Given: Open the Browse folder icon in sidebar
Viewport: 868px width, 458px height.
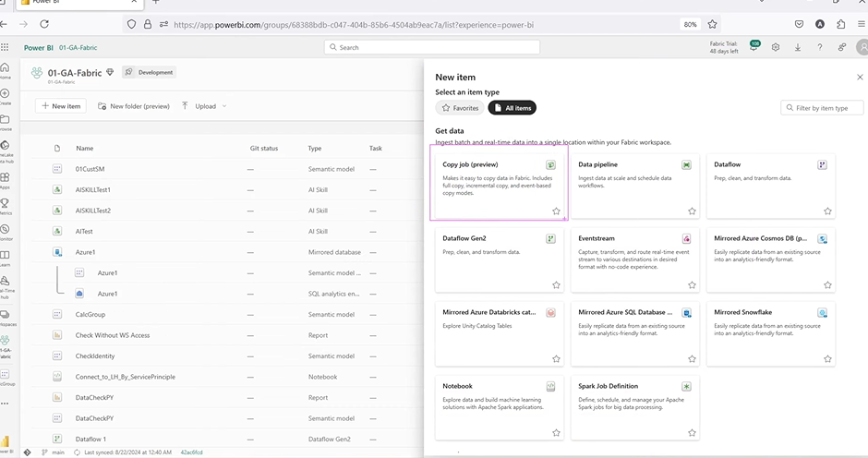Looking at the screenshot, I should click(x=5, y=122).
